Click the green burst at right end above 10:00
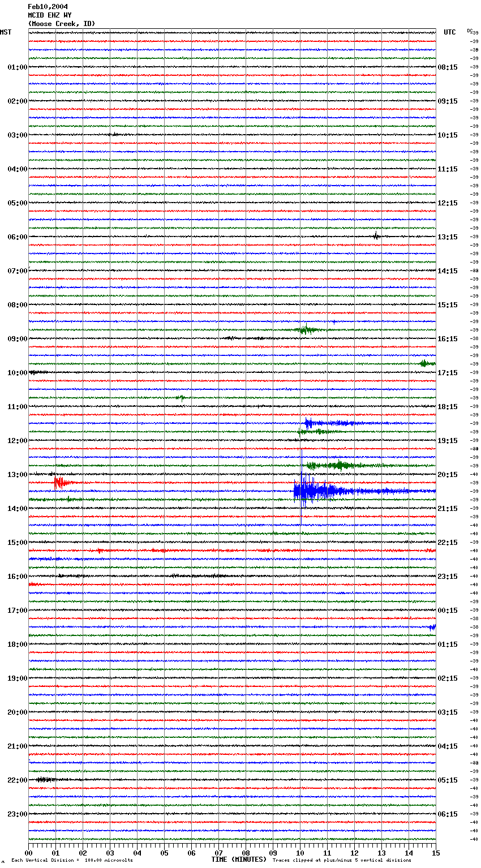The image size is (481, 868). click(x=427, y=363)
